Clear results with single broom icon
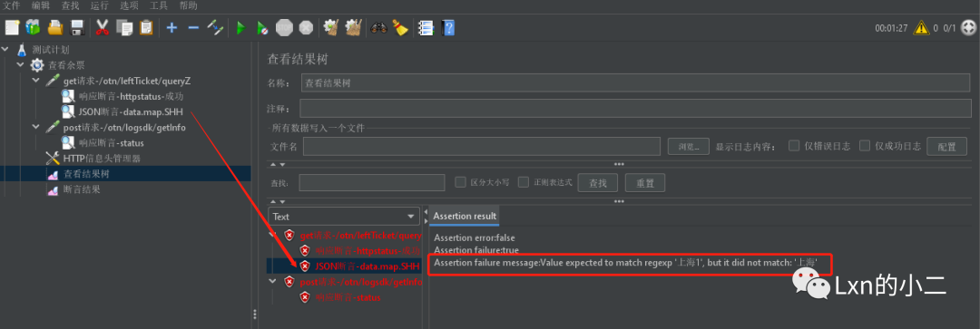 coord(330,27)
